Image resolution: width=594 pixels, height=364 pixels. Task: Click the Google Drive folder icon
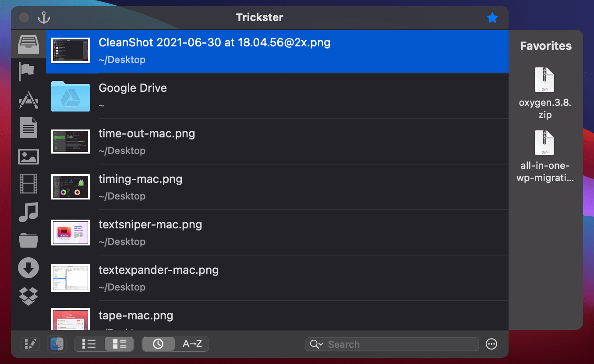[x=71, y=96]
